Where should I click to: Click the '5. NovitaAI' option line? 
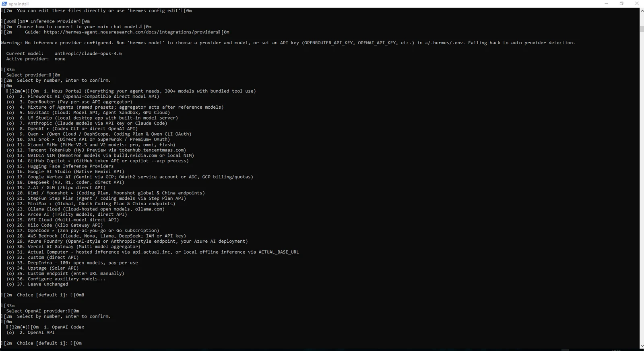tap(88, 112)
